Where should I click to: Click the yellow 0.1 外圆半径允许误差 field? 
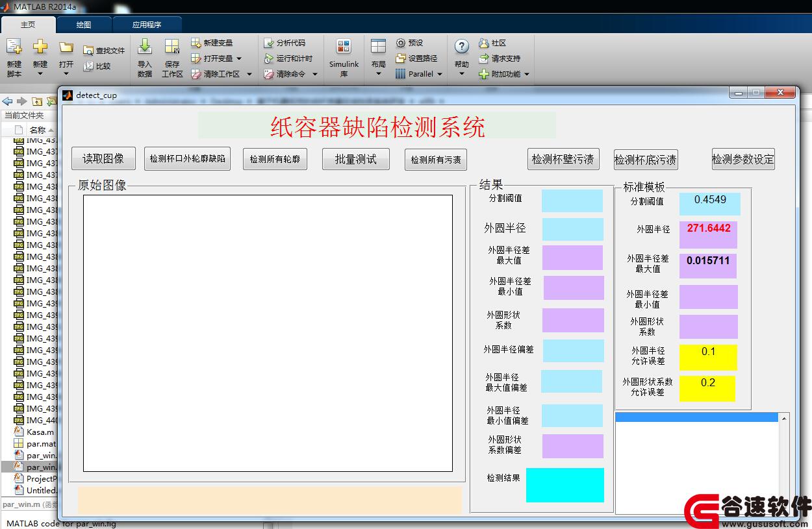point(708,358)
